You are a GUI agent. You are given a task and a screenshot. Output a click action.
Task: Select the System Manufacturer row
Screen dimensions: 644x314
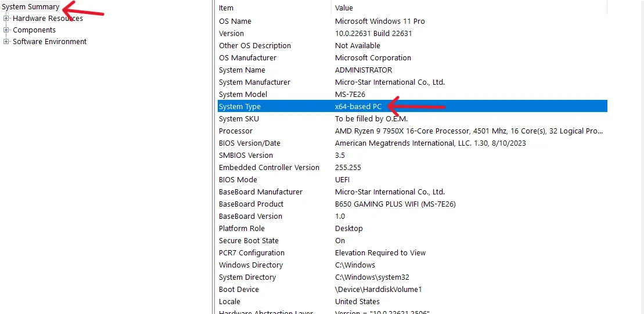tap(254, 82)
